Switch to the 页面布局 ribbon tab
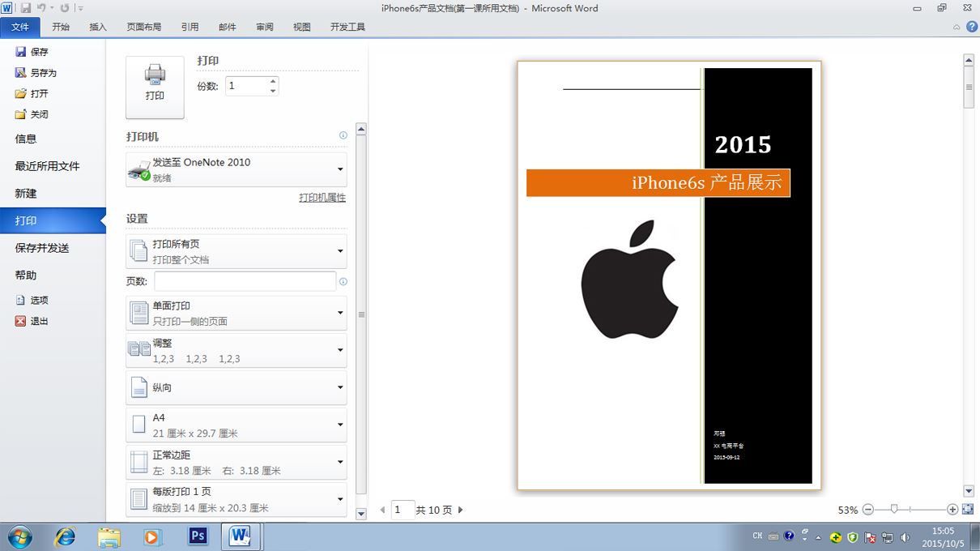This screenshot has height=551, width=980. pyautogui.click(x=144, y=27)
